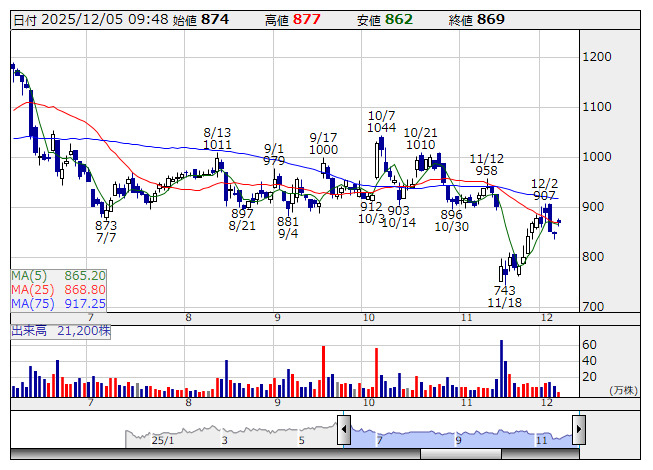The width and height of the screenshot is (653, 470).
Task: Click the MA(5) 865.20 legend label
Action: click(x=59, y=276)
